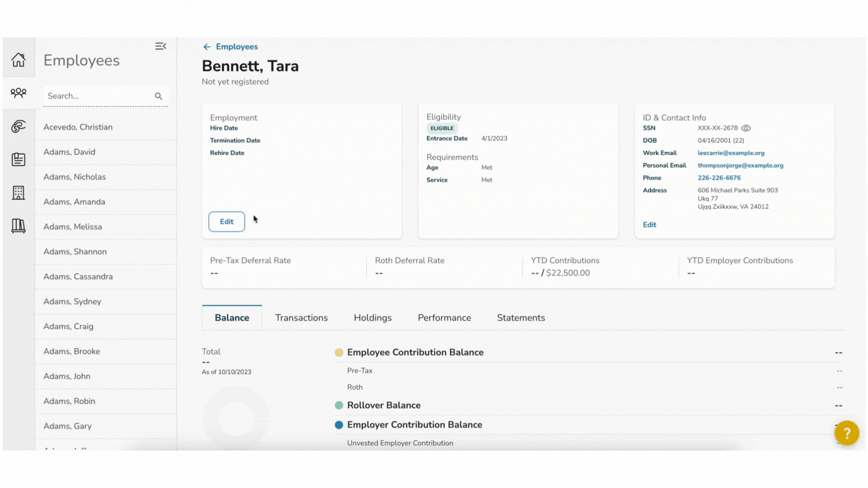Image resolution: width=868 pixels, height=488 pixels.
Task: Click the search magnifier icon
Action: (x=158, y=96)
